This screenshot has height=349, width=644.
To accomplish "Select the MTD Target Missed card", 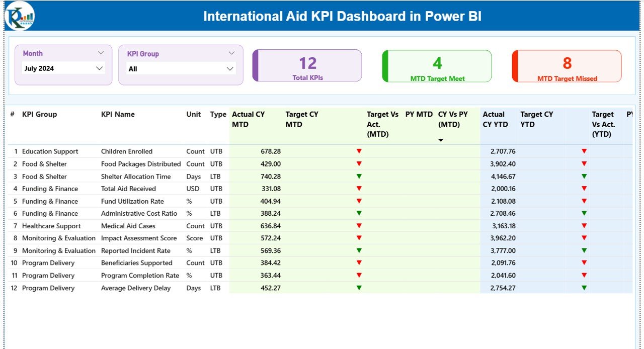I will [x=567, y=66].
